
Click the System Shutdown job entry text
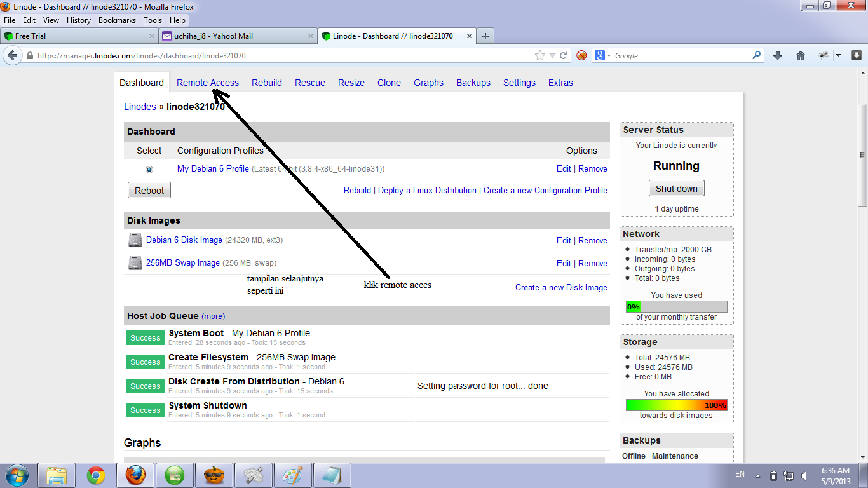208,405
